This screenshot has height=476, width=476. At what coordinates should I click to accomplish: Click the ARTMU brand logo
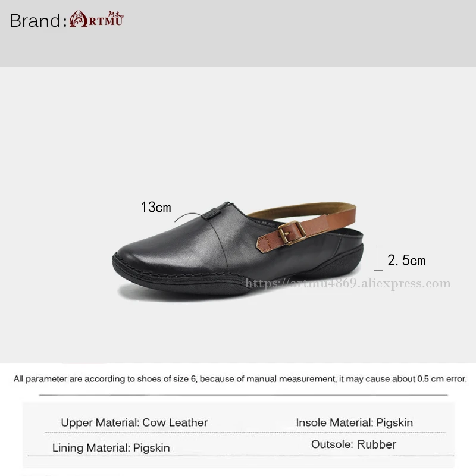click(96, 20)
